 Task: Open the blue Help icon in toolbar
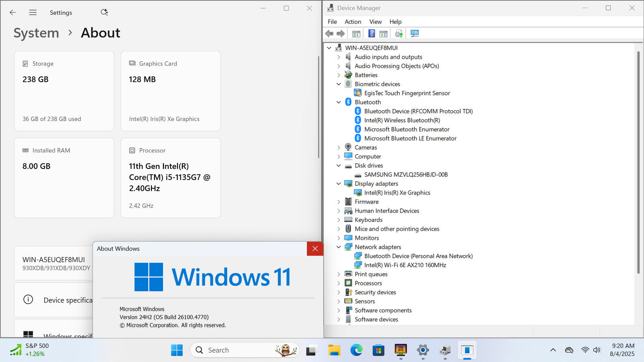[x=372, y=33]
